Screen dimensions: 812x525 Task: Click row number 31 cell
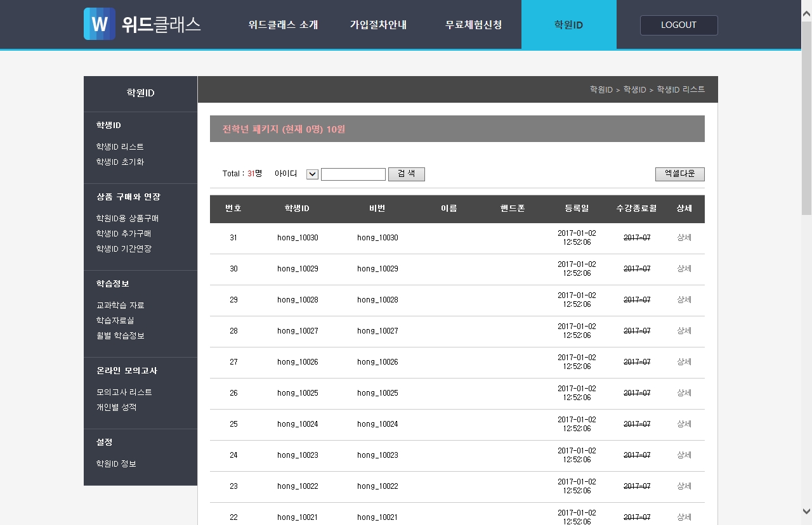233,238
